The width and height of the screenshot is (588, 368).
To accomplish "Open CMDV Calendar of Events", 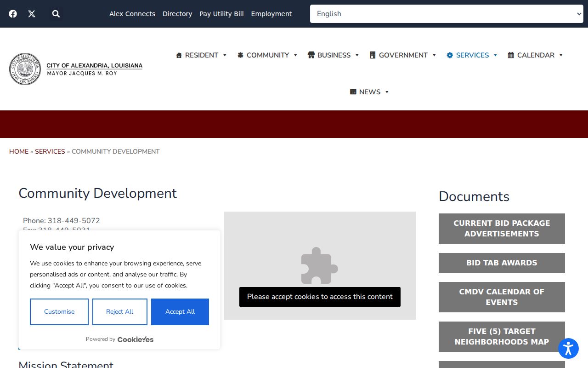I will pyautogui.click(x=502, y=297).
